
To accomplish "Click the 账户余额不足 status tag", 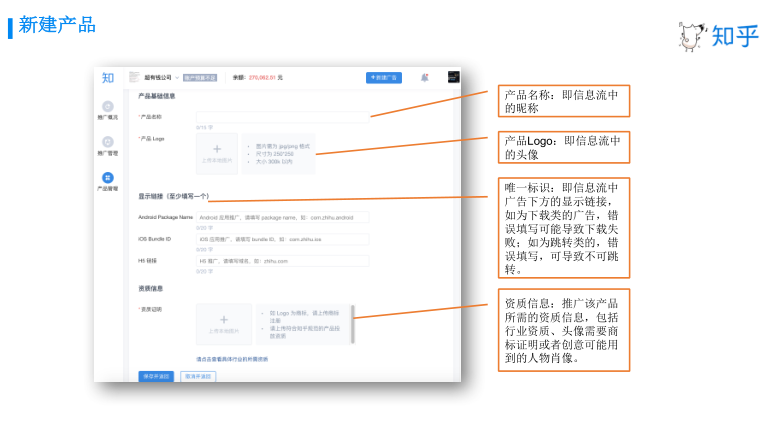I will point(200,77).
